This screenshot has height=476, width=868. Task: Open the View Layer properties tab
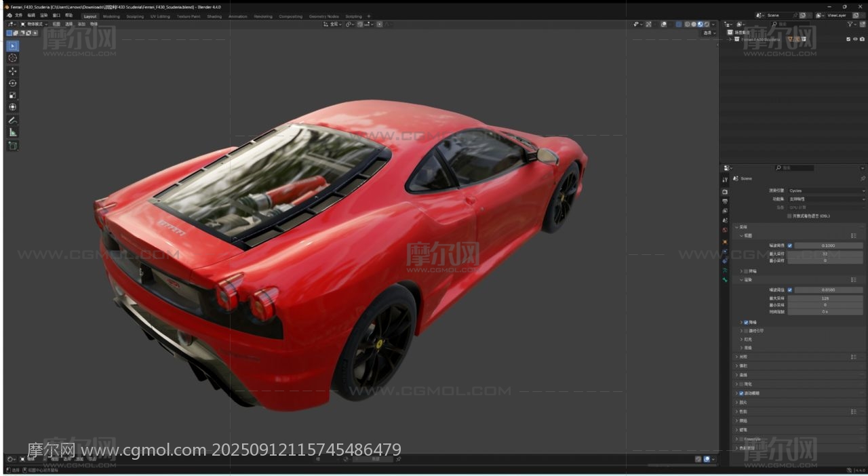(725, 211)
